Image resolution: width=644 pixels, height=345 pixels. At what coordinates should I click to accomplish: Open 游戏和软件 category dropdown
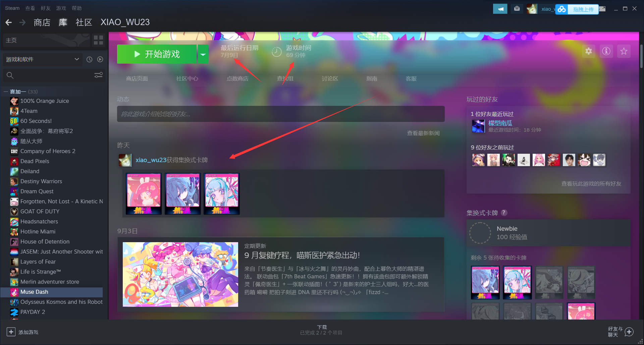[42, 59]
